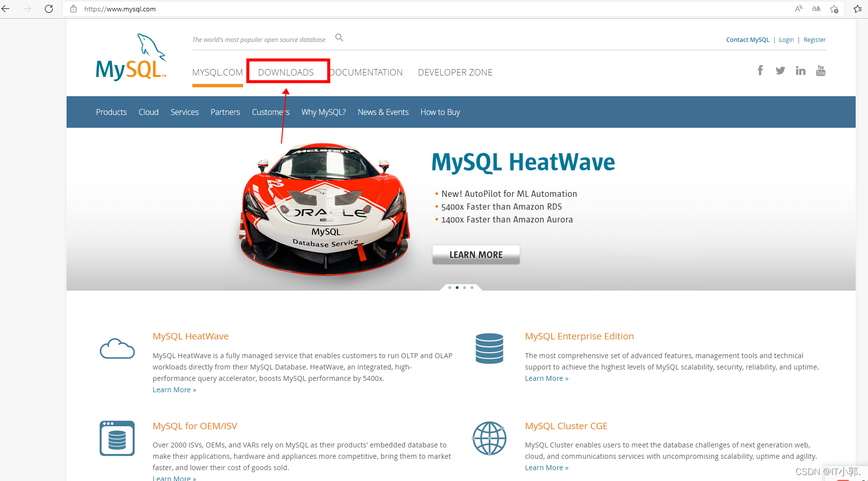Open How to Buy menu item

(440, 112)
